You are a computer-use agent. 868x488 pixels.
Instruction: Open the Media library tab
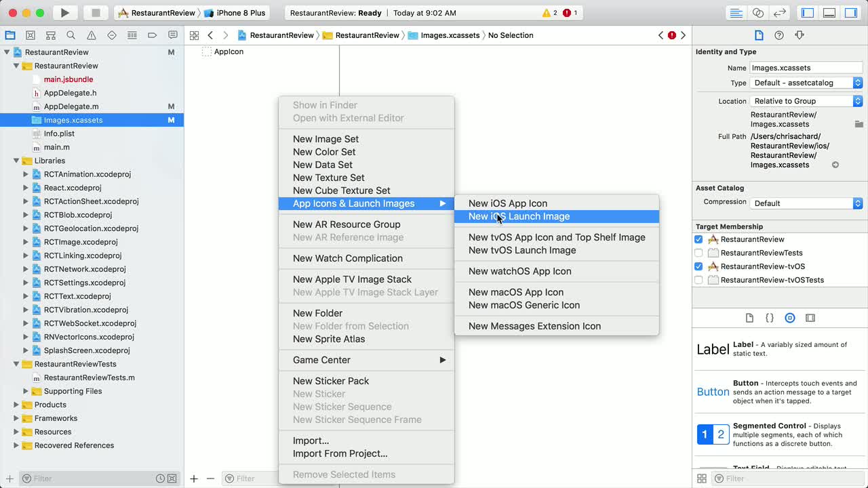click(810, 318)
